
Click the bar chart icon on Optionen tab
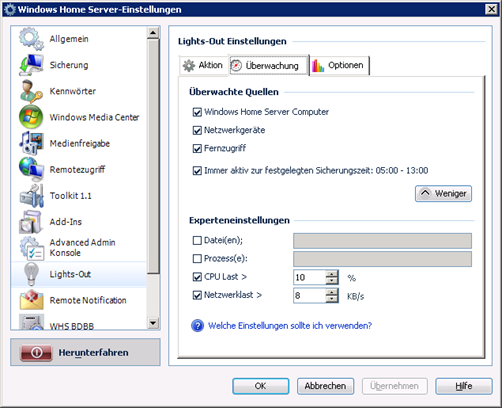coord(318,65)
